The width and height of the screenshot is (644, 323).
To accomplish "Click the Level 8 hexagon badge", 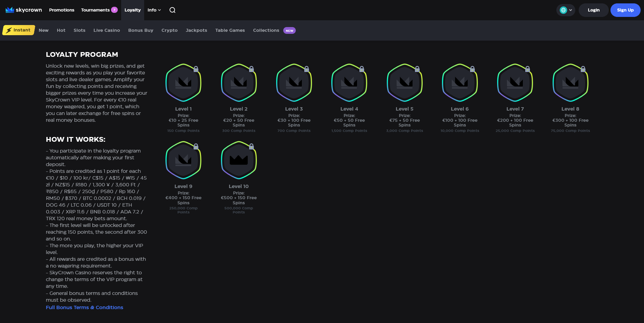I will 570,83.
